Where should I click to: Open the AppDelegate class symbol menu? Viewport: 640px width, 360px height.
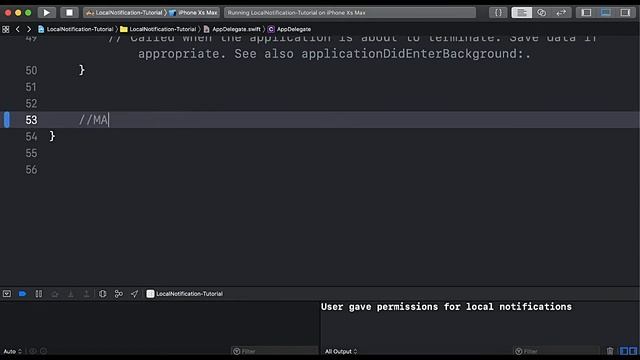(x=289, y=29)
